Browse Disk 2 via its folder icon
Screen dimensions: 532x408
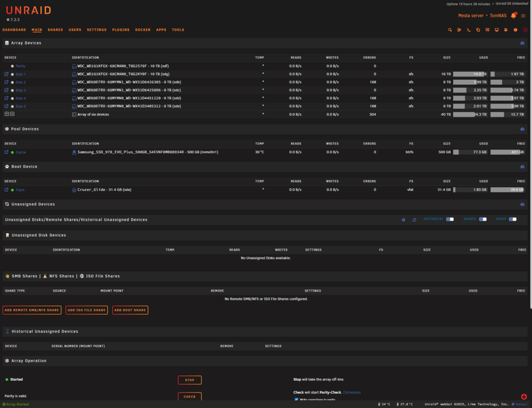point(6,82)
